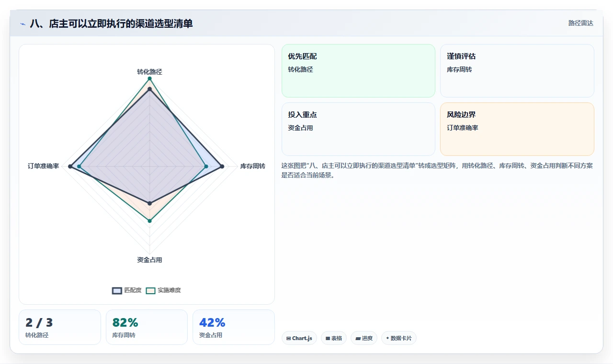The height and width of the screenshot is (364, 613).
Task: Select the 进度 tag
Action: click(x=364, y=338)
